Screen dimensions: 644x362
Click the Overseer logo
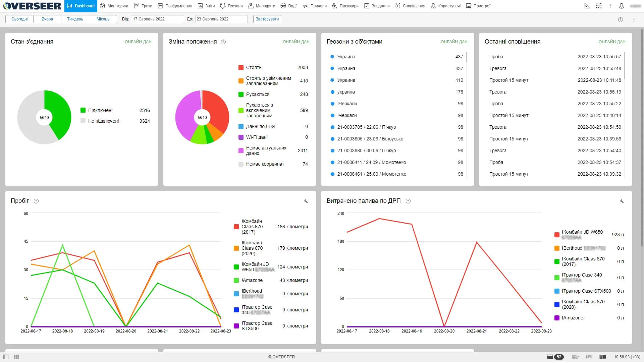[32, 6]
